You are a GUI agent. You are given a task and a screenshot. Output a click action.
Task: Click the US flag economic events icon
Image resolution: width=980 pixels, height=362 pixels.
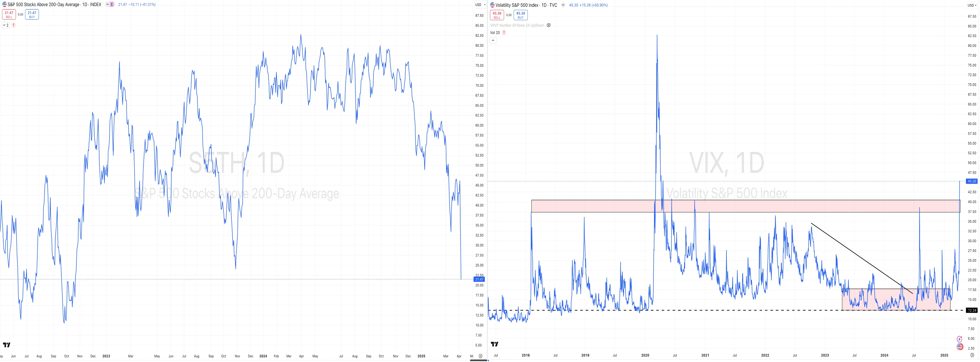(x=959, y=347)
